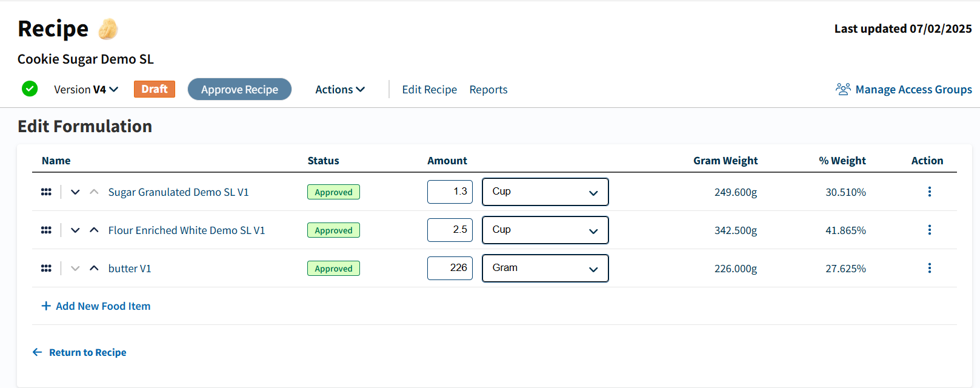The height and width of the screenshot is (388, 980).
Task: Open action menu for Flour Enriched row
Action: click(x=929, y=230)
